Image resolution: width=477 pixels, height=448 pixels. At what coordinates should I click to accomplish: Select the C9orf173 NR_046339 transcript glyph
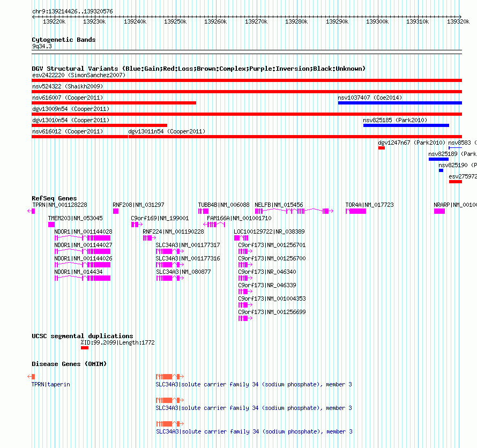click(x=245, y=292)
